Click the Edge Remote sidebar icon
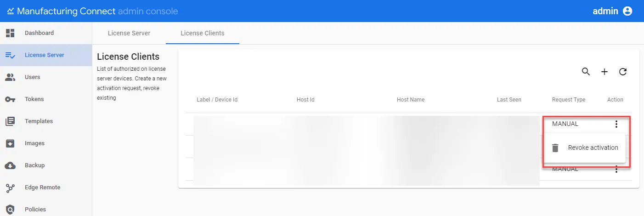This screenshot has width=644, height=216. click(10, 188)
